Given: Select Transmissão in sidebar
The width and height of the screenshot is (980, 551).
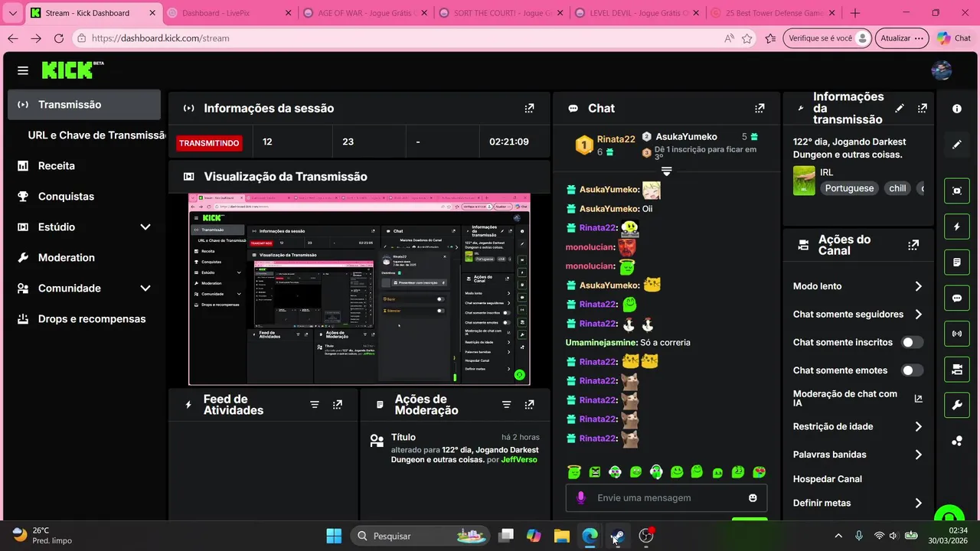Looking at the screenshot, I should pyautogui.click(x=84, y=105).
